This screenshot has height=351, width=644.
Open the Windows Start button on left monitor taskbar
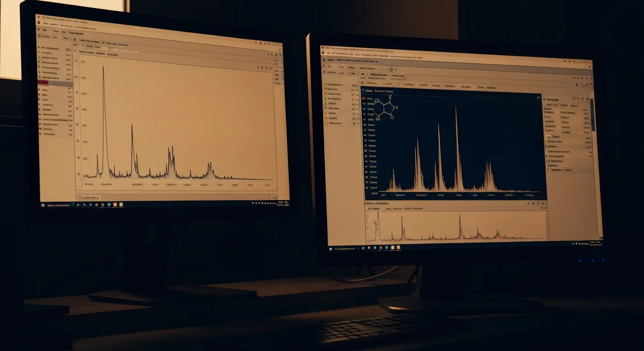[43, 205]
